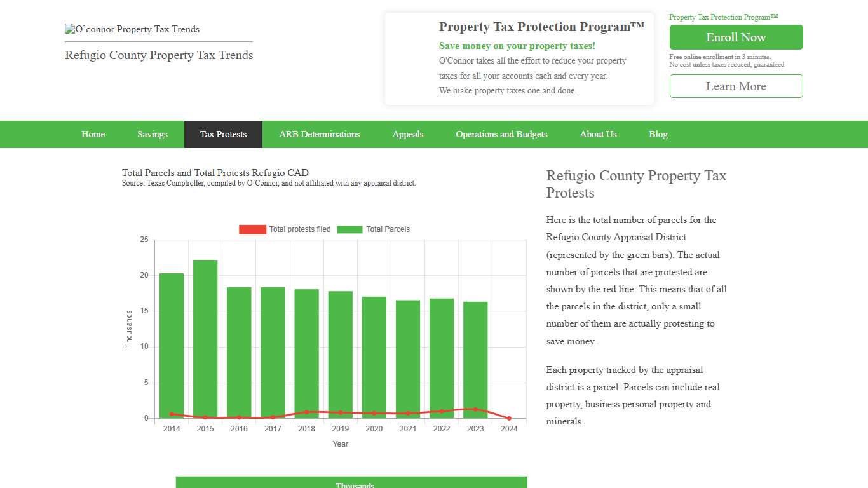This screenshot has height=488, width=868.
Task: Open the Blog section
Action: (658, 134)
